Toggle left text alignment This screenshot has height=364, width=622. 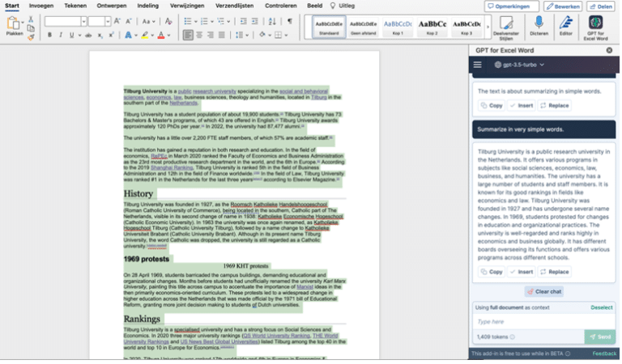click(188, 36)
